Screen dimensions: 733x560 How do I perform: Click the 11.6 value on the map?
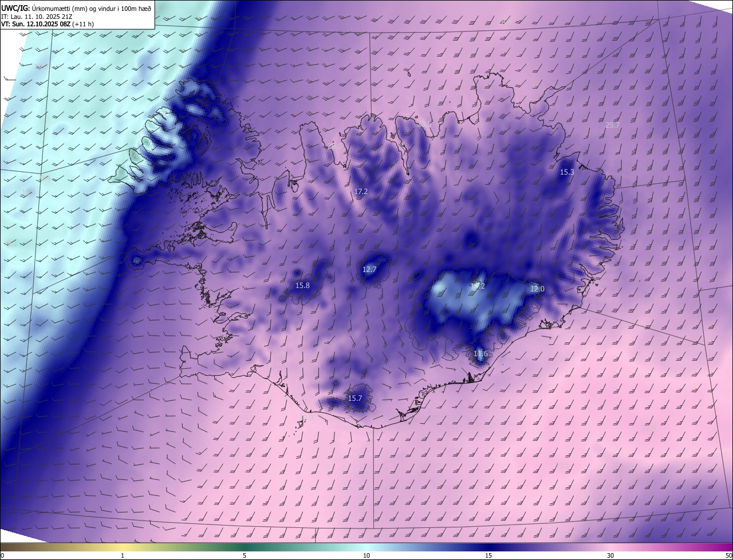(480, 354)
